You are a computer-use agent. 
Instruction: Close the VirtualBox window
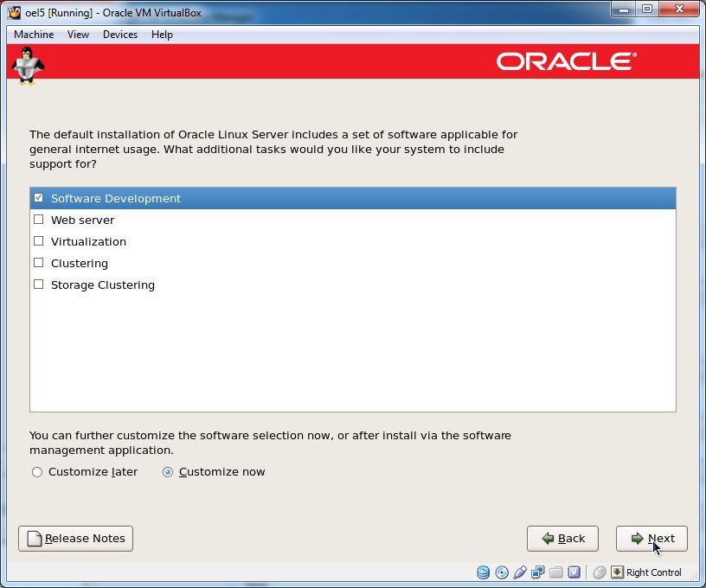coord(679,9)
